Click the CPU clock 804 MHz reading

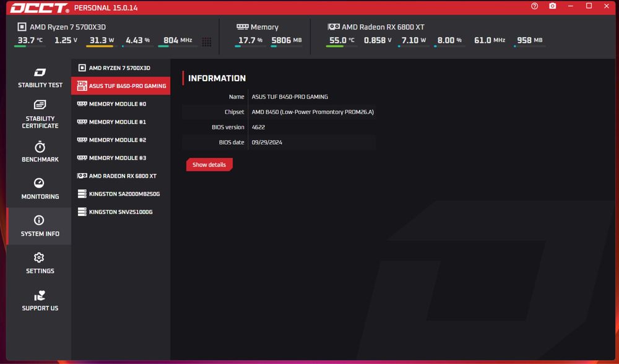(x=178, y=40)
